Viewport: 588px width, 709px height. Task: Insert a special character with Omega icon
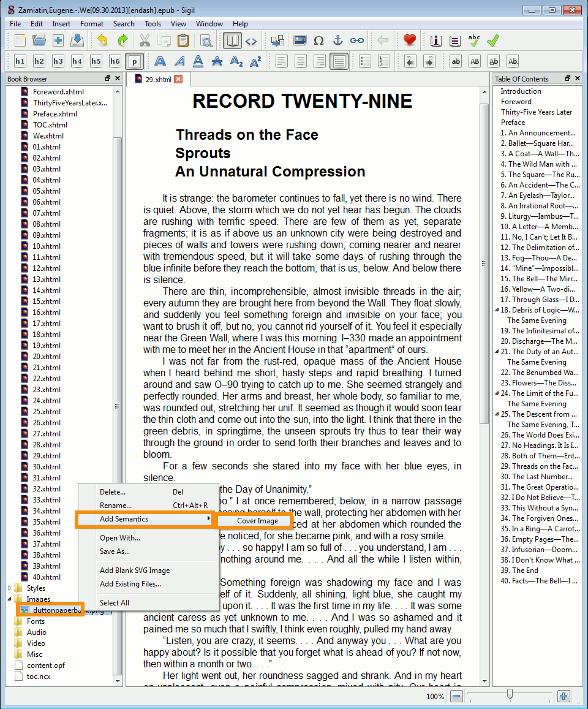[318, 40]
